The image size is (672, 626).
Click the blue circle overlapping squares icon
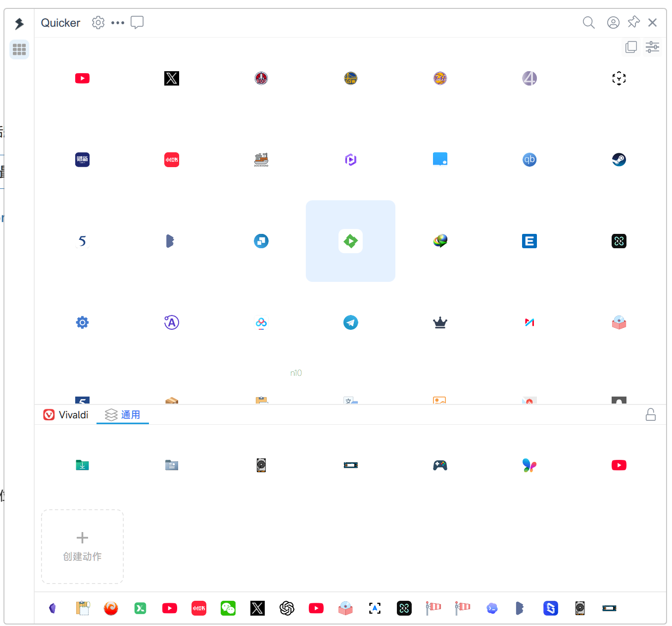(x=261, y=241)
